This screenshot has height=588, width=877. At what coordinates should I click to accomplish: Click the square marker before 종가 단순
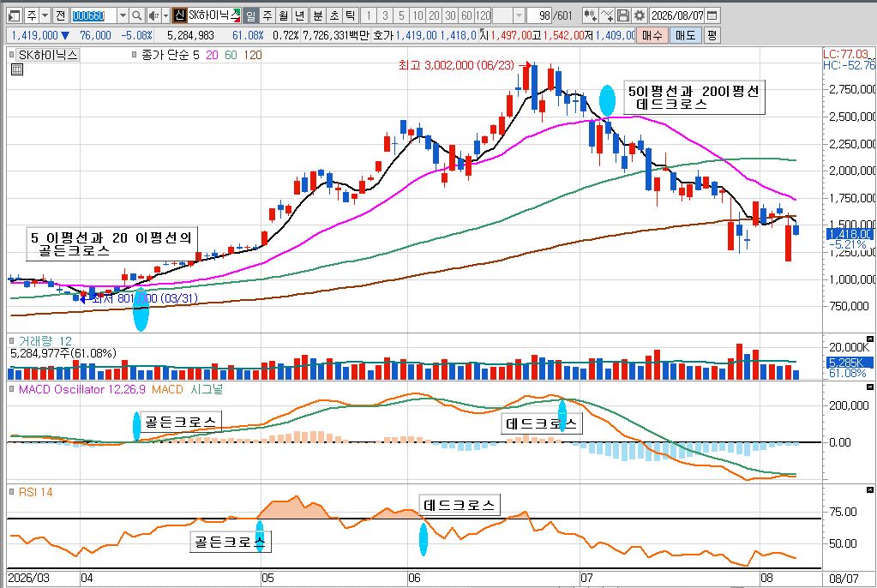[x=135, y=55]
